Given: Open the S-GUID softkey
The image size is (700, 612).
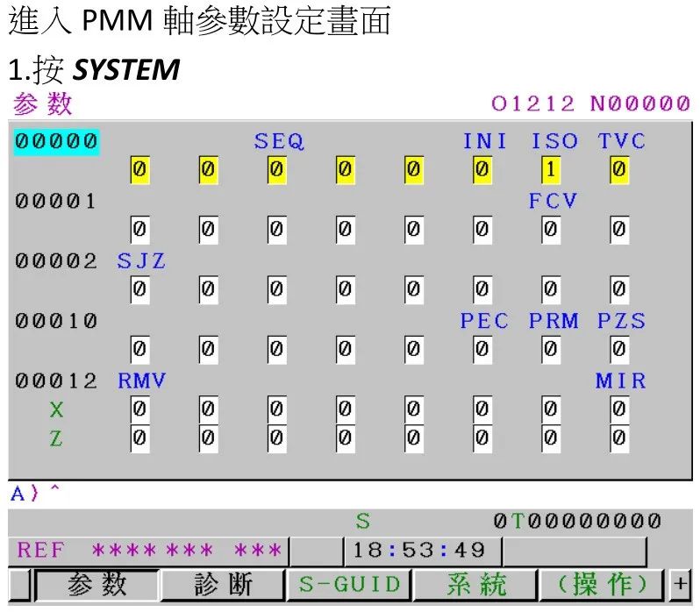Looking at the screenshot, I should pyautogui.click(x=349, y=585).
